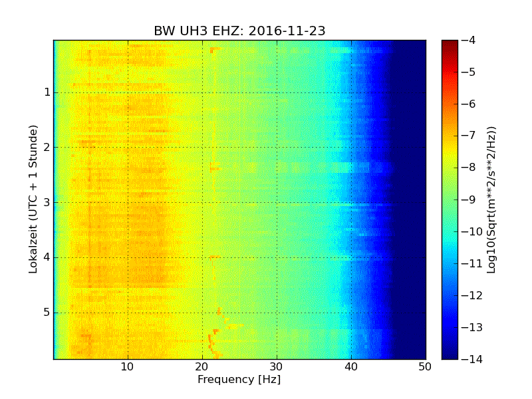This screenshot has width=532, height=399.
Task: Click the colorbar tick label '−4'
Action: (469, 41)
